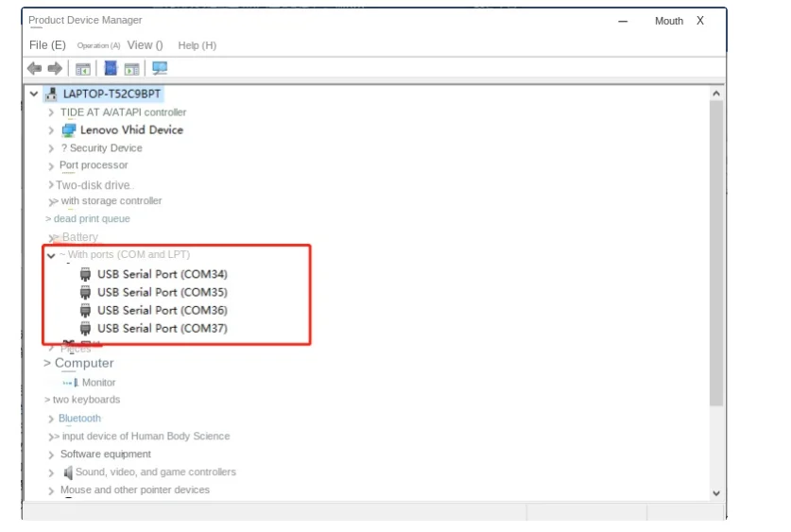
Task: Expand the Lenovo Vhid Device node
Action: pyautogui.click(x=51, y=130)
